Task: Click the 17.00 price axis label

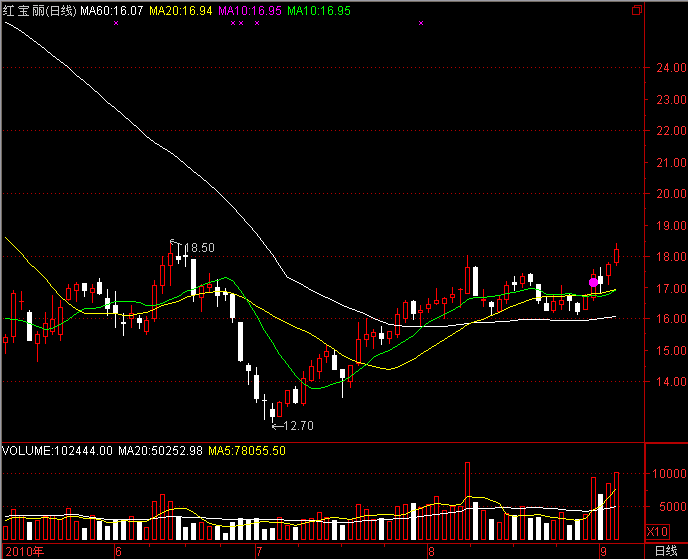Action: [671, 288]
